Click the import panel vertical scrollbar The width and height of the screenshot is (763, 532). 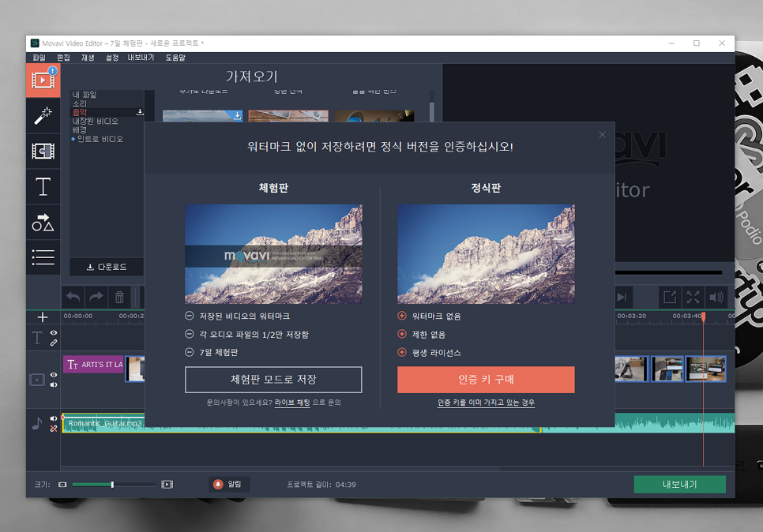point(432,111)
